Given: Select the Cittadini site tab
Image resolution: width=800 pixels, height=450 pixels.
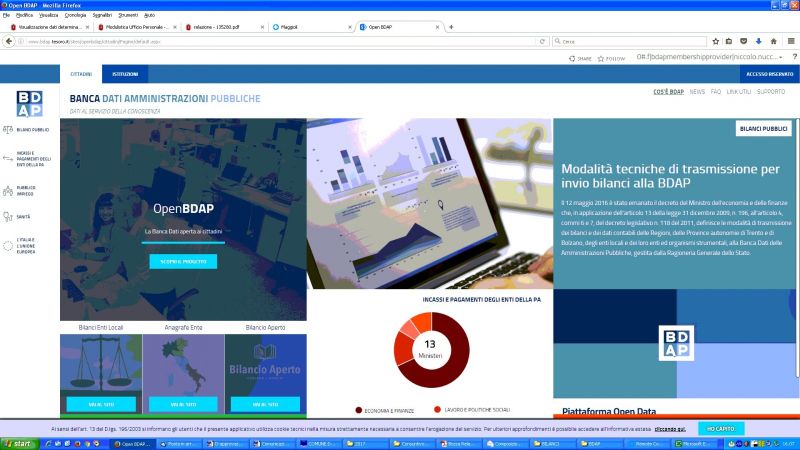Looking at the screenshot, I should pyautogui.click(x=81, y=74).
